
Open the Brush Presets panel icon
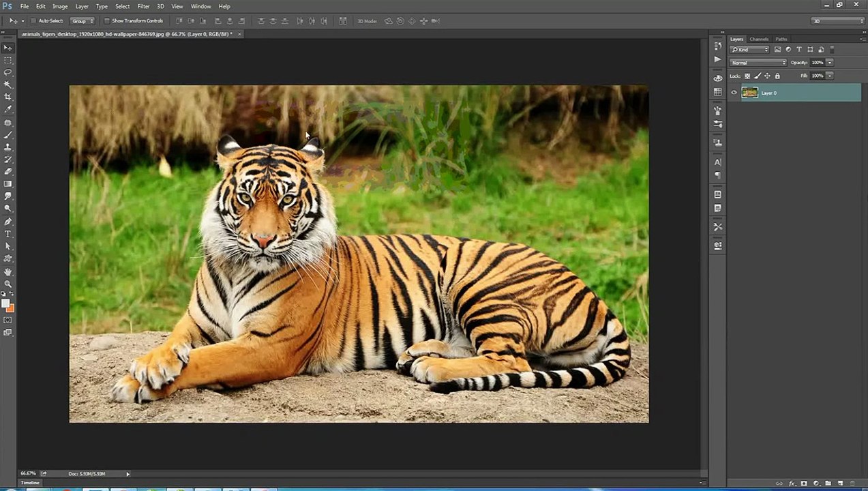pos(717,124)
